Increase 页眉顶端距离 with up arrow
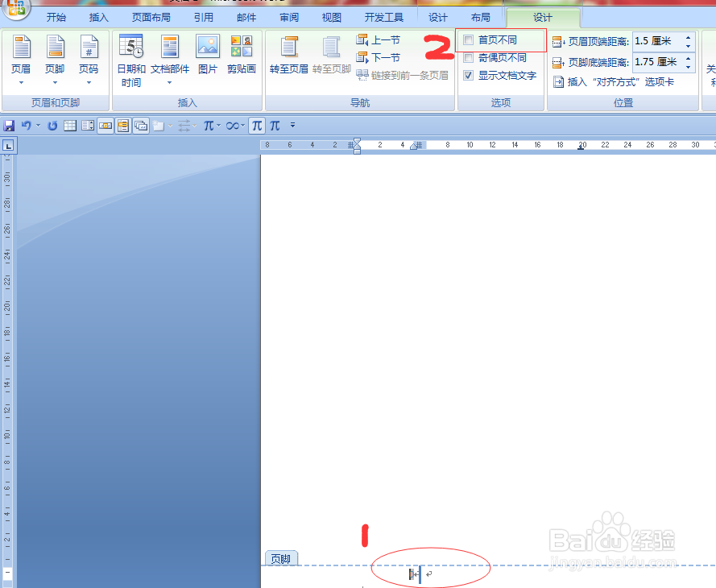 pos(688,37)
